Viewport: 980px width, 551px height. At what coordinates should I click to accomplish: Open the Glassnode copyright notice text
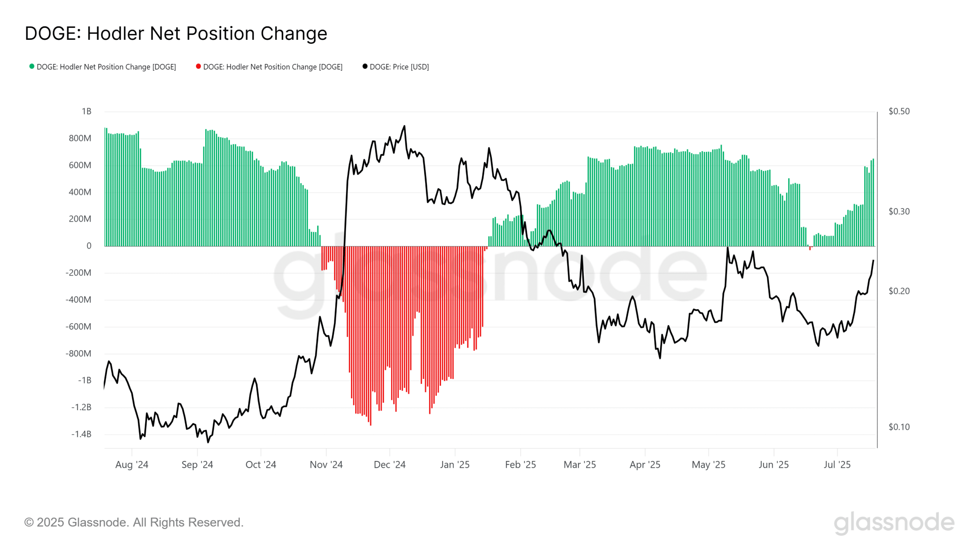(x=134, y=522)
